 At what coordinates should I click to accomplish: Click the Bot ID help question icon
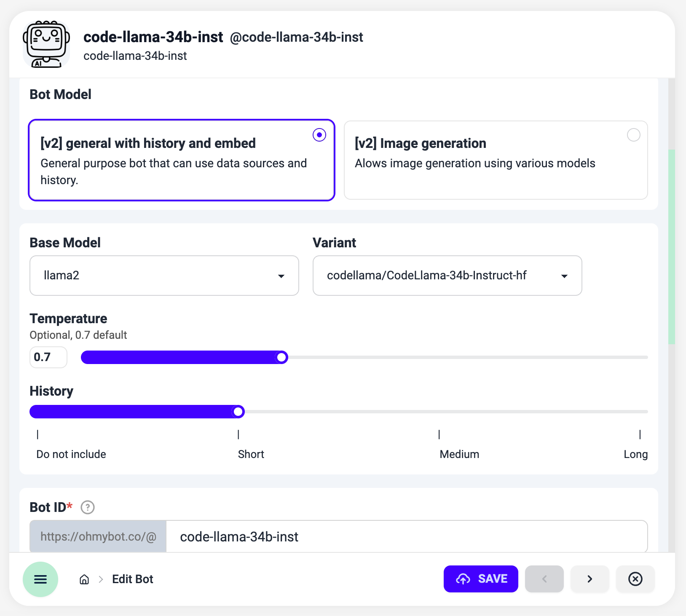pos(88,507)
